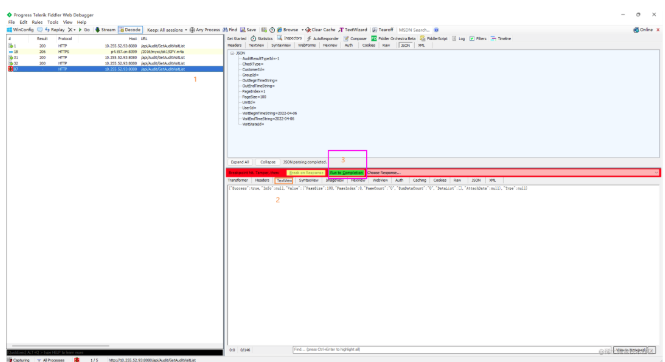Toggle the Stream mode button
Image resolution: width=665 pixels, height=362 pixels.
[105, 30]
